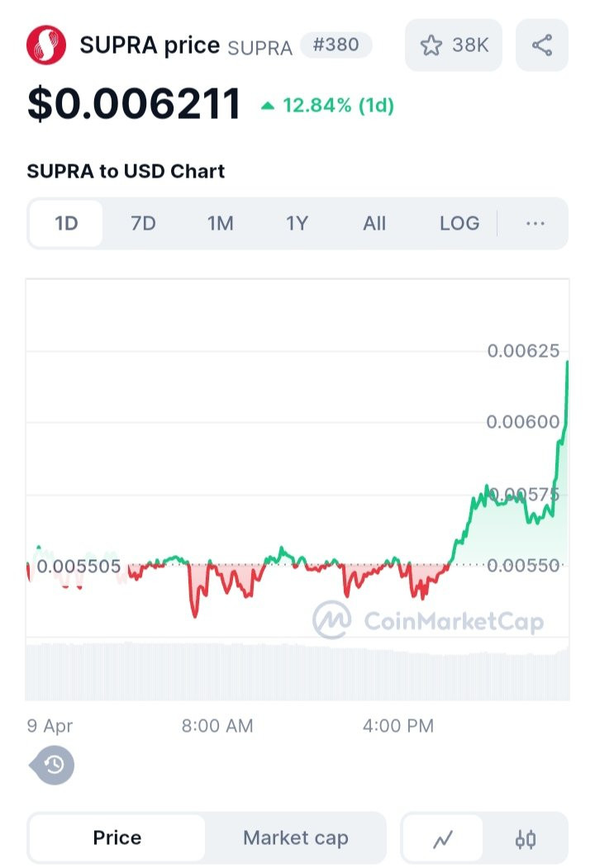Select the 7D time range tab

[143, 223]
